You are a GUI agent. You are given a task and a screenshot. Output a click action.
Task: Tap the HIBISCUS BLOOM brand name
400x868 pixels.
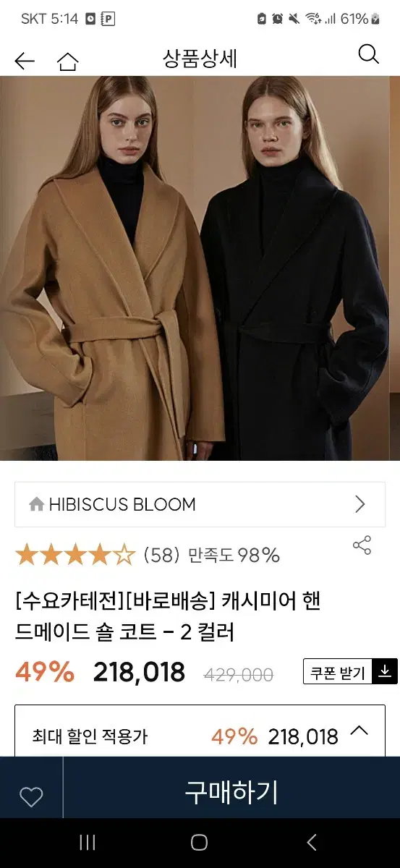(x=122, y=504)
